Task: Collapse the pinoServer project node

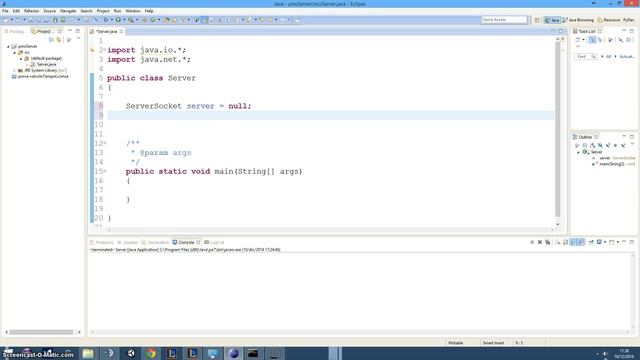Action: 8,47
